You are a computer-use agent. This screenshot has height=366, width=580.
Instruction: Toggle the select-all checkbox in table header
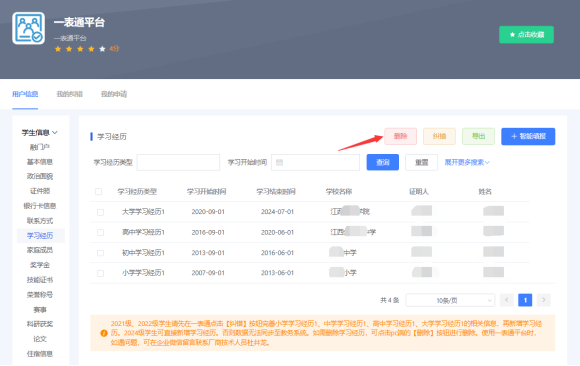click(98, 192)
